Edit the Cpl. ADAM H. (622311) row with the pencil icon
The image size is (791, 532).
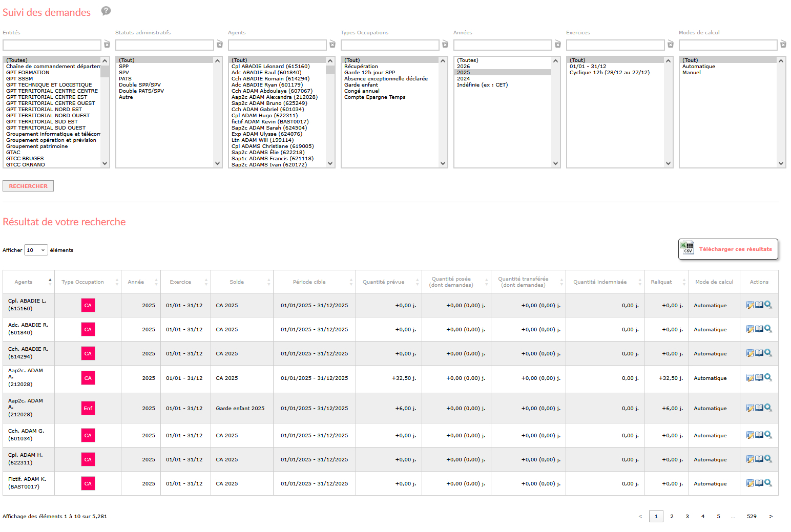pos(750,459)
